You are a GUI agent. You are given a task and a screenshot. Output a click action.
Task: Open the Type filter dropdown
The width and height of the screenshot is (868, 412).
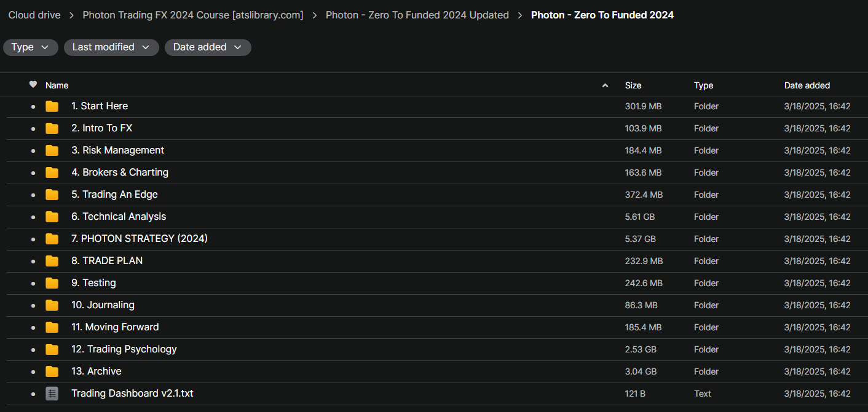coord(31,47)
